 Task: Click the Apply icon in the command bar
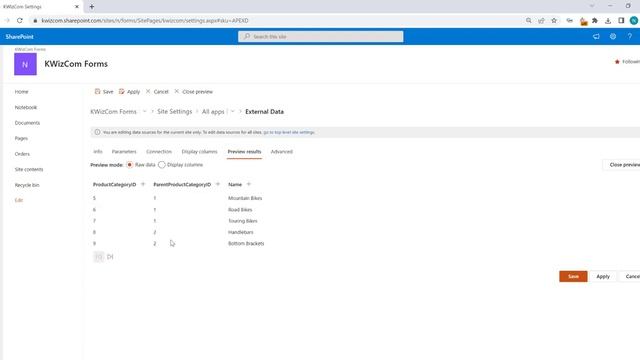[122, 91]
